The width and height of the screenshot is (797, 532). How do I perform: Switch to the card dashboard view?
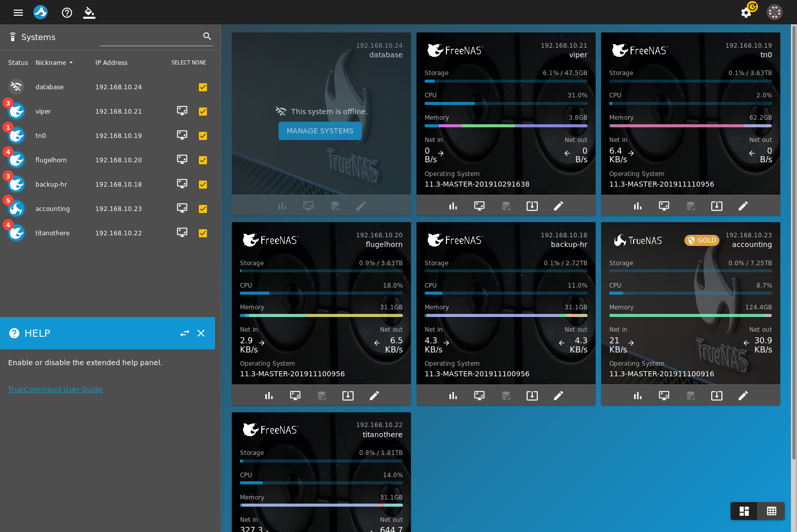click(x=744, y=511)
